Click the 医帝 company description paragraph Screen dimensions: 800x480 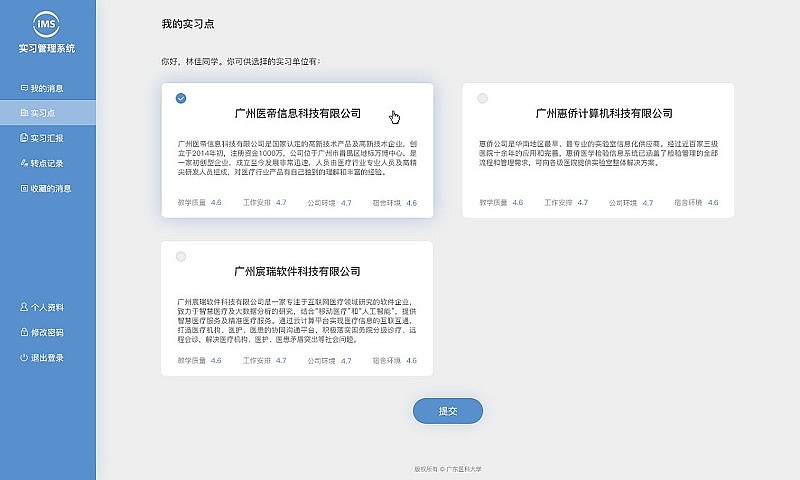coord(297,158)
